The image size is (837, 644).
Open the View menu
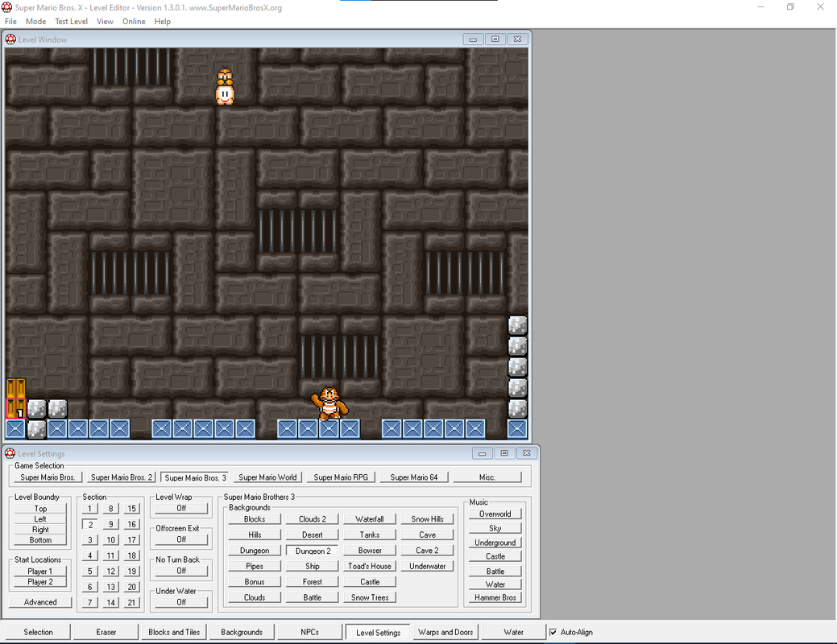pyautogui.click(x=105, y=22)
